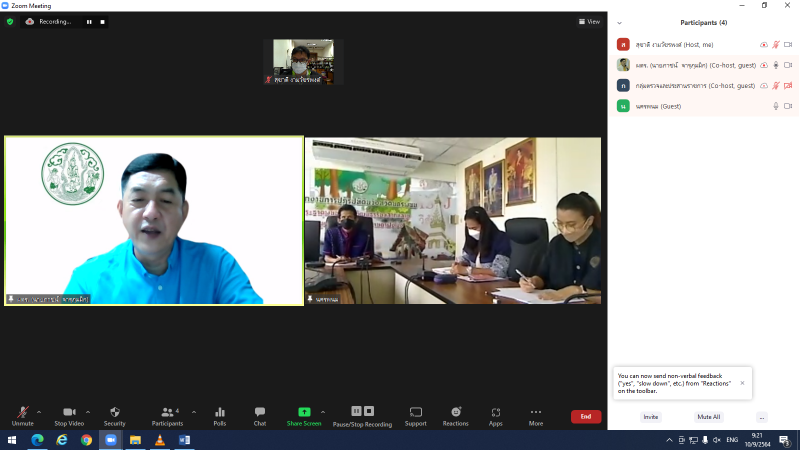Viewport: 800px width, 450px height.
Task: Collapse Participants panel with chevron
Action: tap(619, 23)
